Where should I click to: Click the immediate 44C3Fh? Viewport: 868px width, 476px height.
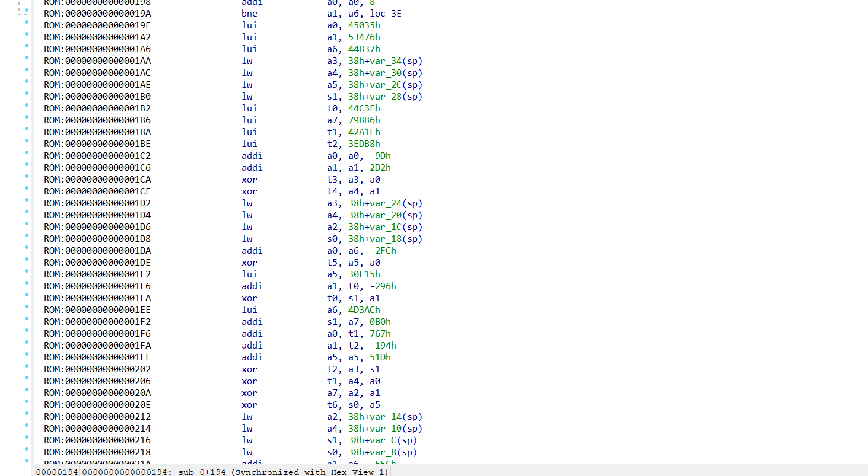[364, 108]
